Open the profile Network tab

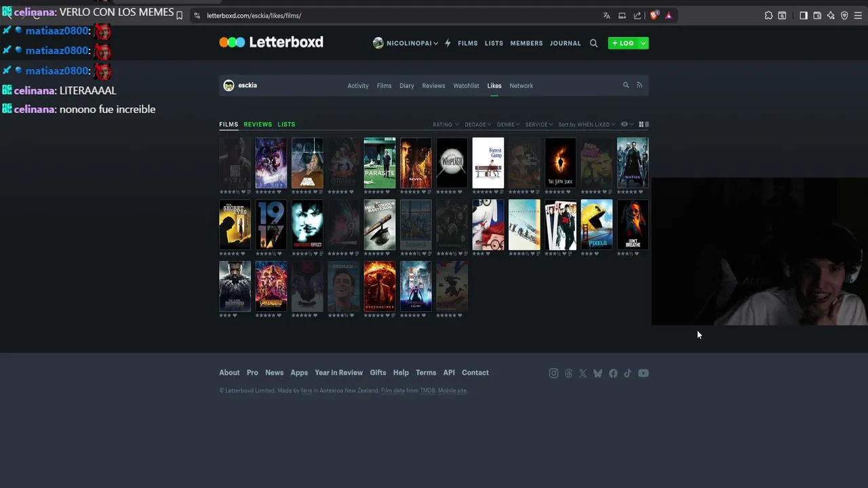click(x=521, y=86)
